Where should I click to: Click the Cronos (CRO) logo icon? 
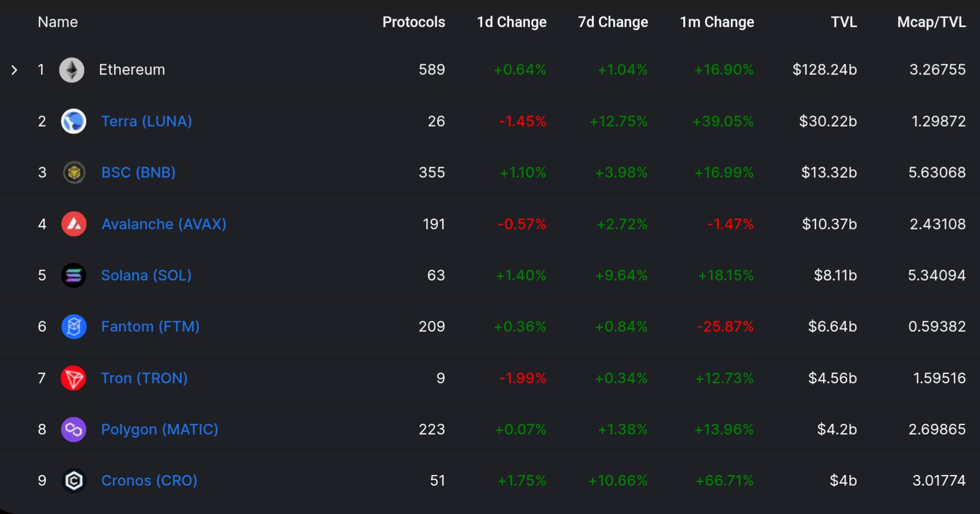point(74,481)
